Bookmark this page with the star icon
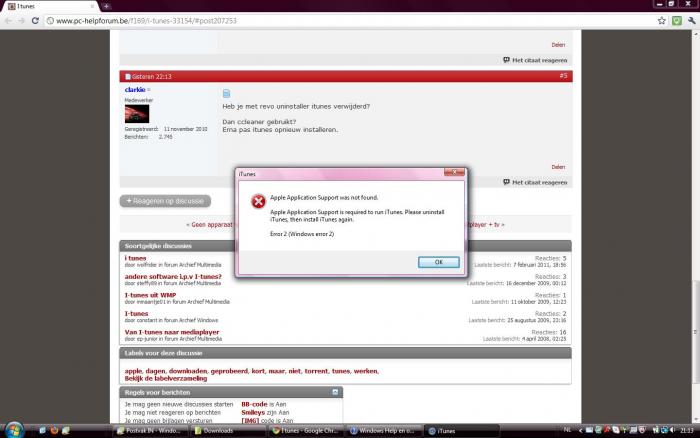Screen dimensions: 700x438 (x=662, y=21)
